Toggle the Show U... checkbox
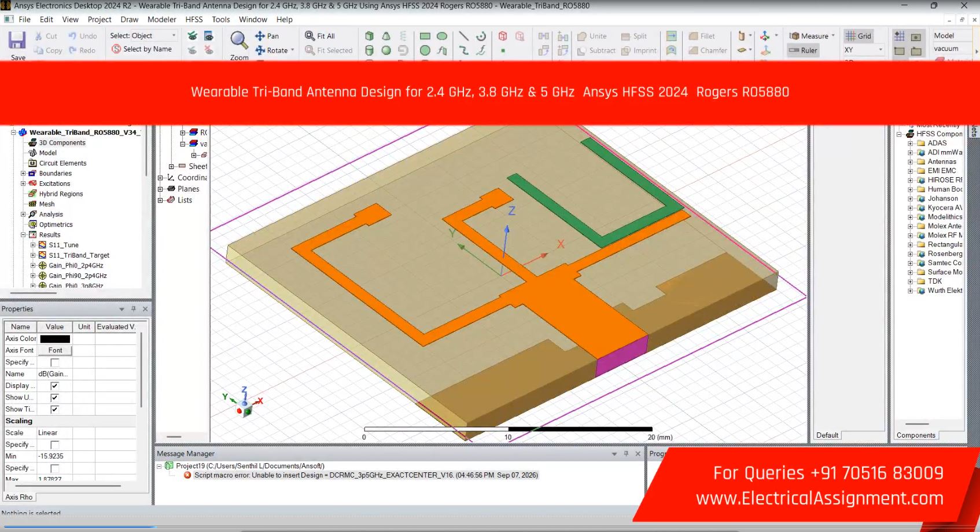The width and height of the screenshot is (980, 532). pos(54,398)
